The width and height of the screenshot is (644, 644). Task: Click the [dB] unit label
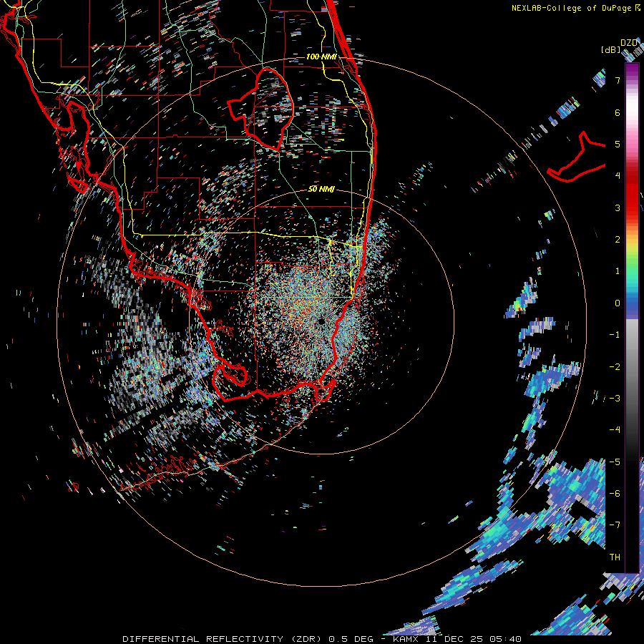tap(611, 49)
